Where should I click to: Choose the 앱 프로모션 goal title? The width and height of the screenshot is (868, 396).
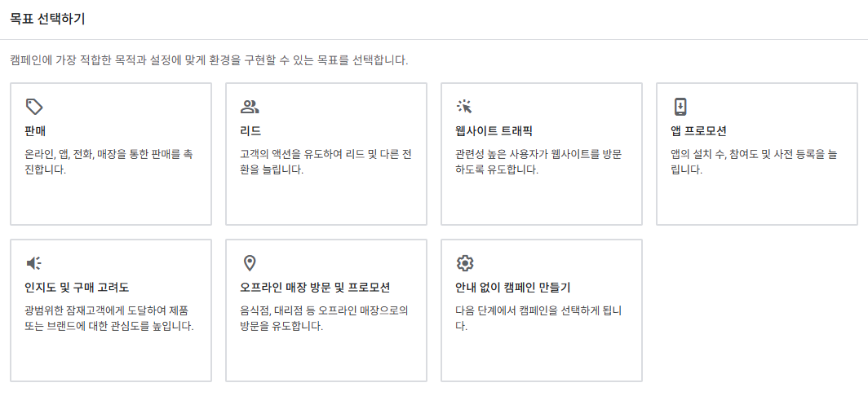pos(698,132)
